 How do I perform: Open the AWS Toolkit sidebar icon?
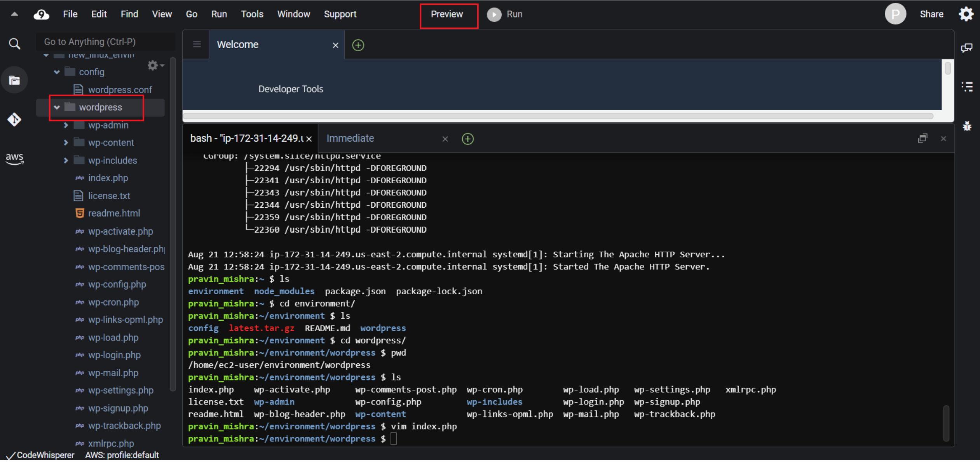tap(14, 158)
